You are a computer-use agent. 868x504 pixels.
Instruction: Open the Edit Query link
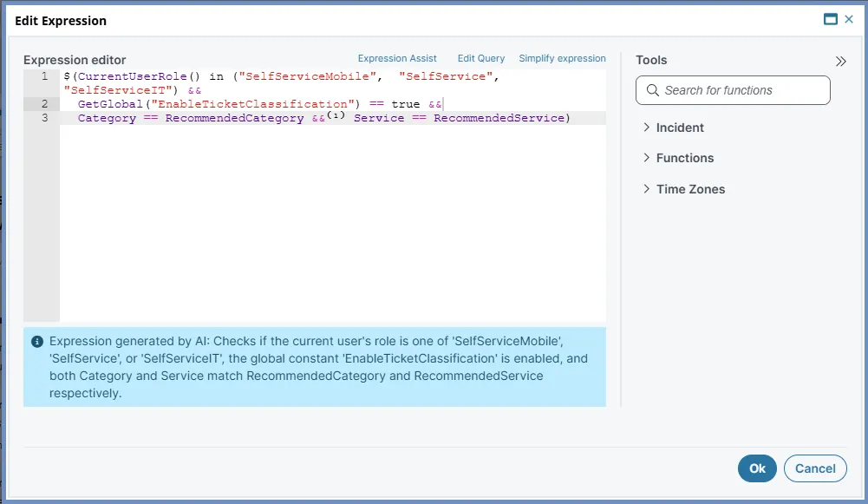(481, 58)
